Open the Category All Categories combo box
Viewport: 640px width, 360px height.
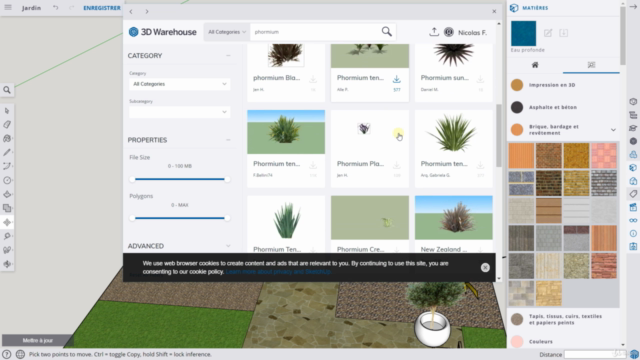(180, 84)
